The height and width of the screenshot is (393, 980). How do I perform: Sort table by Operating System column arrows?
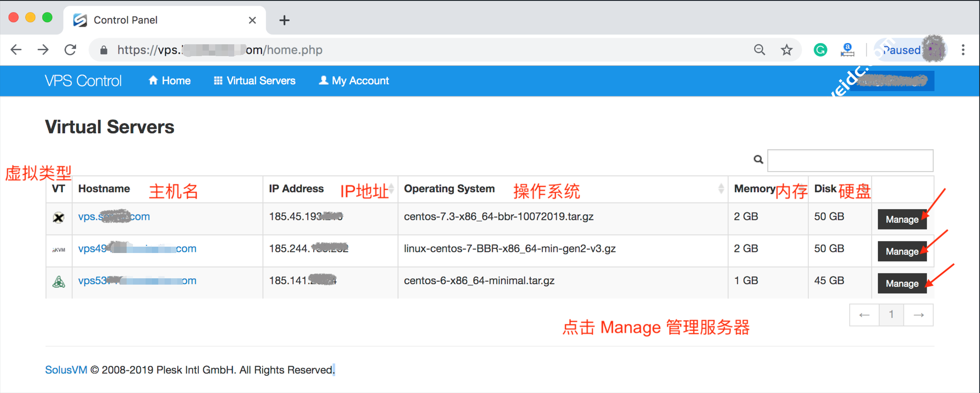click(x=721, y=188)
